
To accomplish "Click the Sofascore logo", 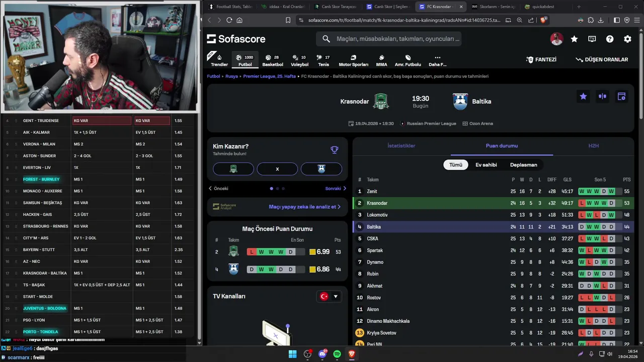I will pyautogui.click(x=236, y=39).
